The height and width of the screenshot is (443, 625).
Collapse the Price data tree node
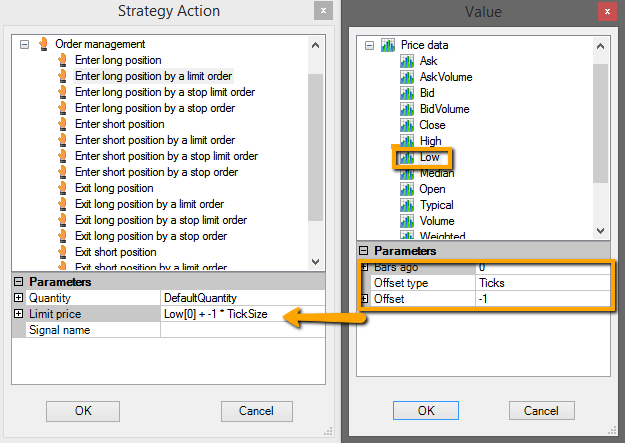pyautogui.click(x=369, y=45)
